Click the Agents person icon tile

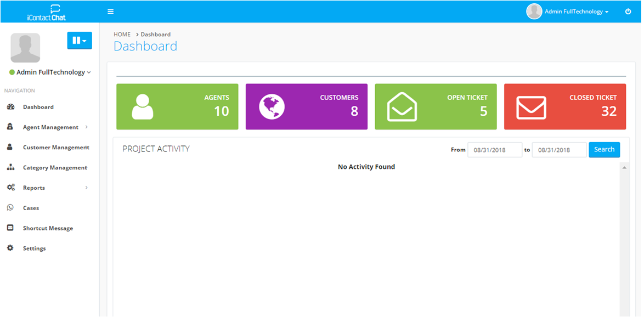143,107
